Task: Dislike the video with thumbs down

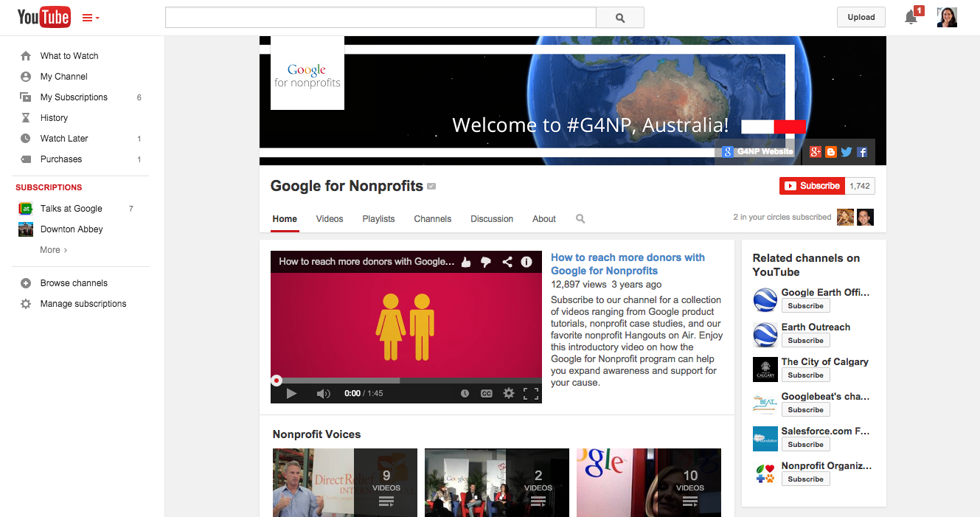Action: coord(486,261)
